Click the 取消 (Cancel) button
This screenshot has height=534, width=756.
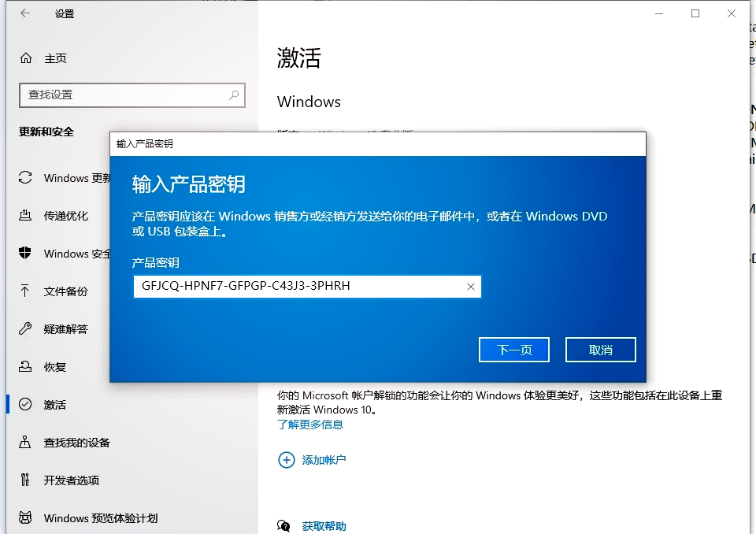601,350
